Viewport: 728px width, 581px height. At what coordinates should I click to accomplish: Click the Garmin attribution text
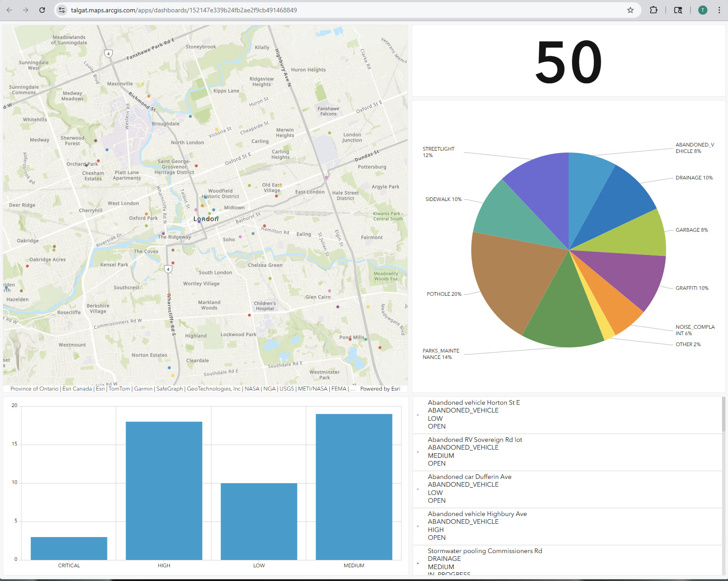tap(143, 389)
